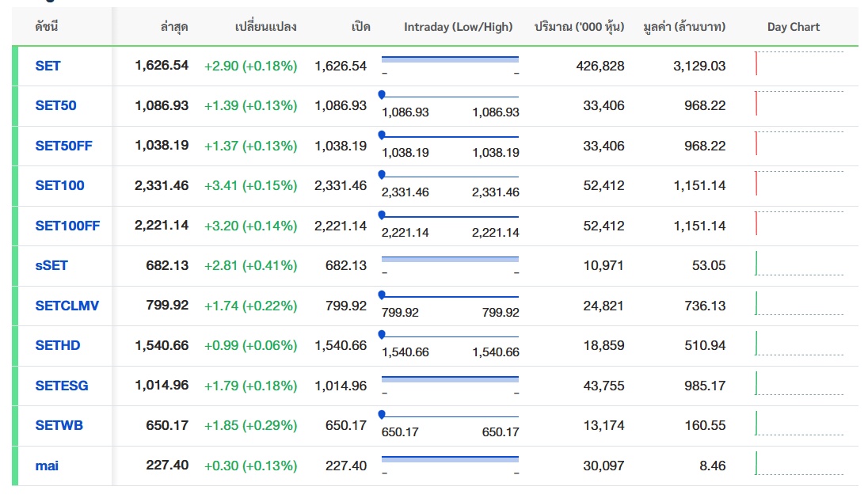Click the SETHD row day chart
This screenshot has height=498, width=868.
coord(799,343)
